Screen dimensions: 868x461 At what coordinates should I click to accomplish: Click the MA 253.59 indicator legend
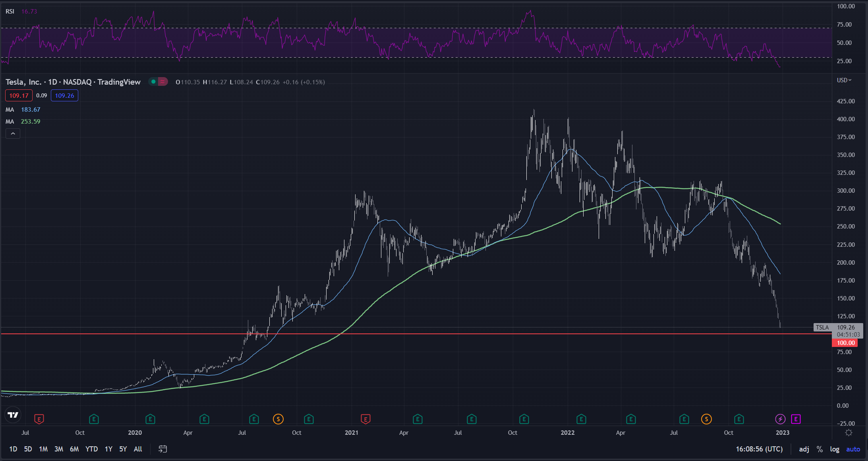point(23,122)
